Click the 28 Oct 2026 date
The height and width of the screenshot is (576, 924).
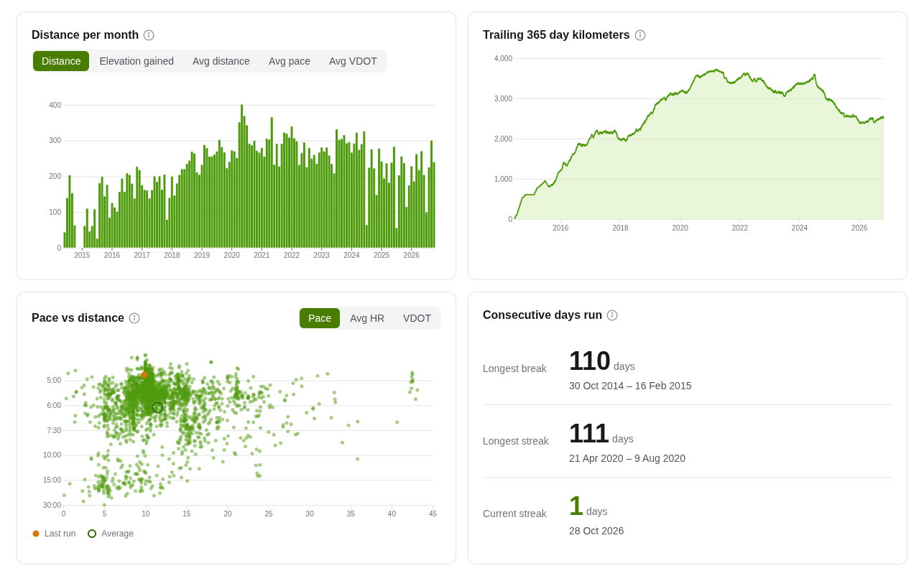coord(596,531)
